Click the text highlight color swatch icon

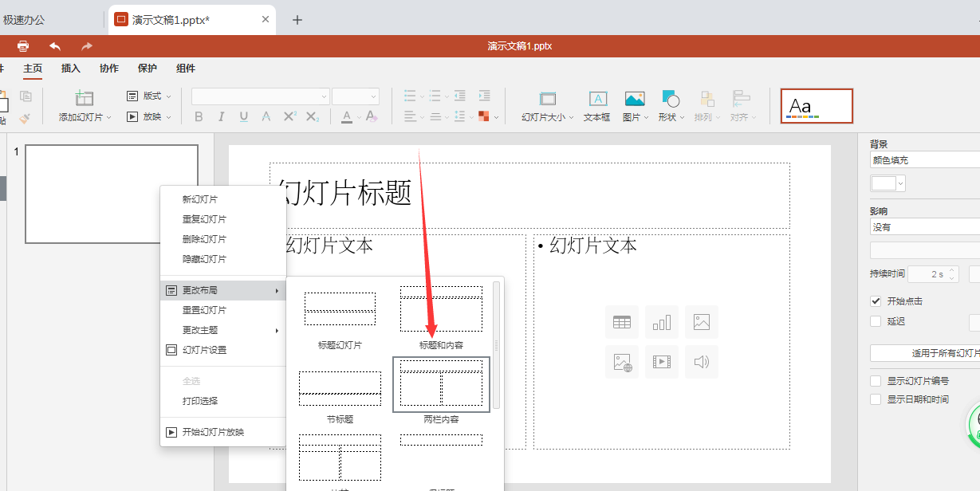point(484,117)
